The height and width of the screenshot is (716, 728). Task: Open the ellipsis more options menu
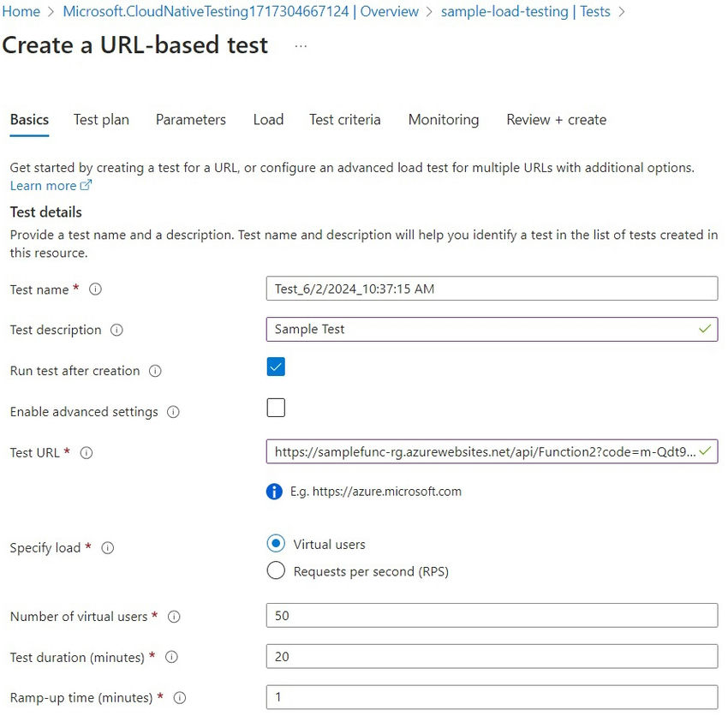point(301,45)
